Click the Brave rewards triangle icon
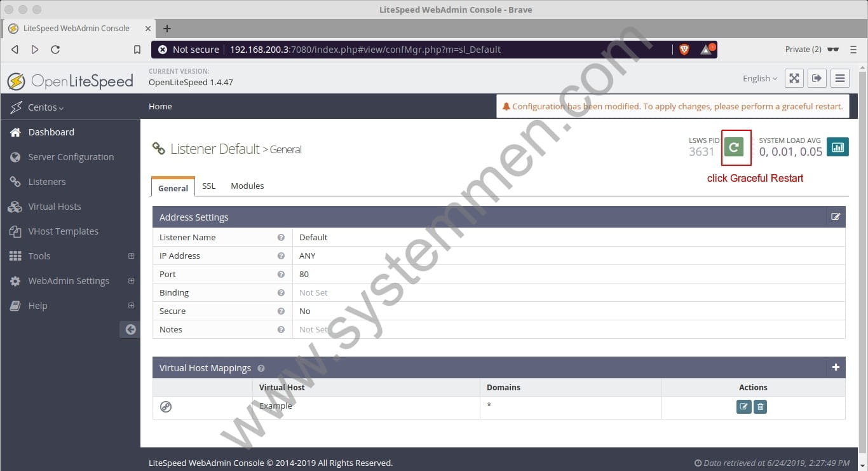This screenshot has width=868, height=471. [707, 50]
